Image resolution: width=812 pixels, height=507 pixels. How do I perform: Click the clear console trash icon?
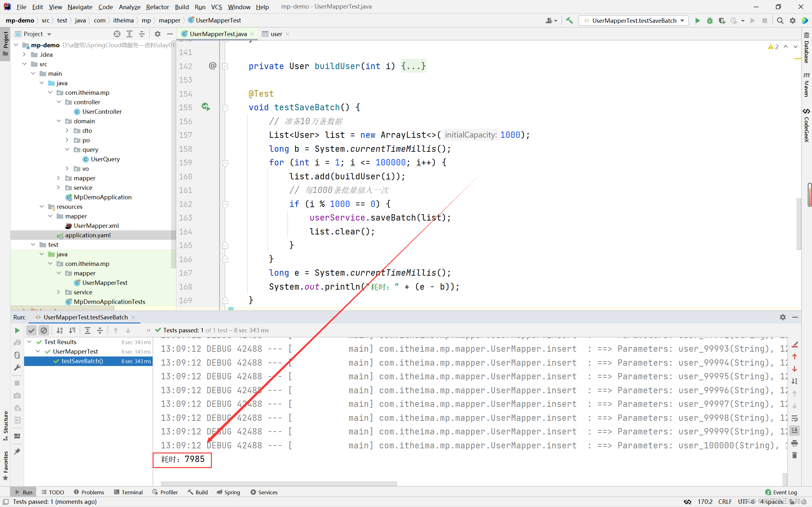(x=794, y=455)
